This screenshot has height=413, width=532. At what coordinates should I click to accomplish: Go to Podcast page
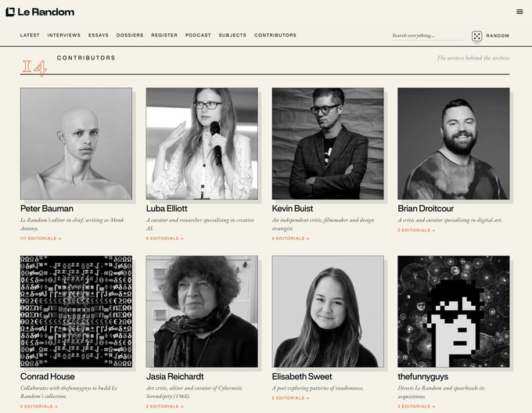click(x=198, y=35)
